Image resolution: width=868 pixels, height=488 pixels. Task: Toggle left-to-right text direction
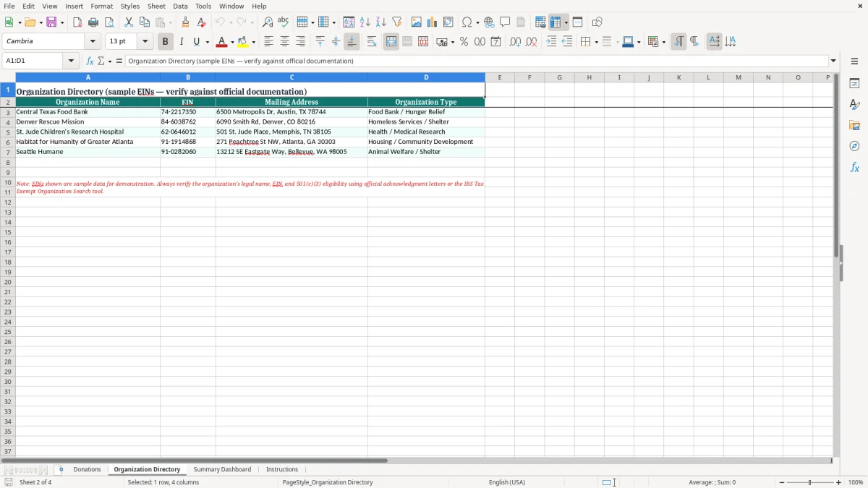678,42
